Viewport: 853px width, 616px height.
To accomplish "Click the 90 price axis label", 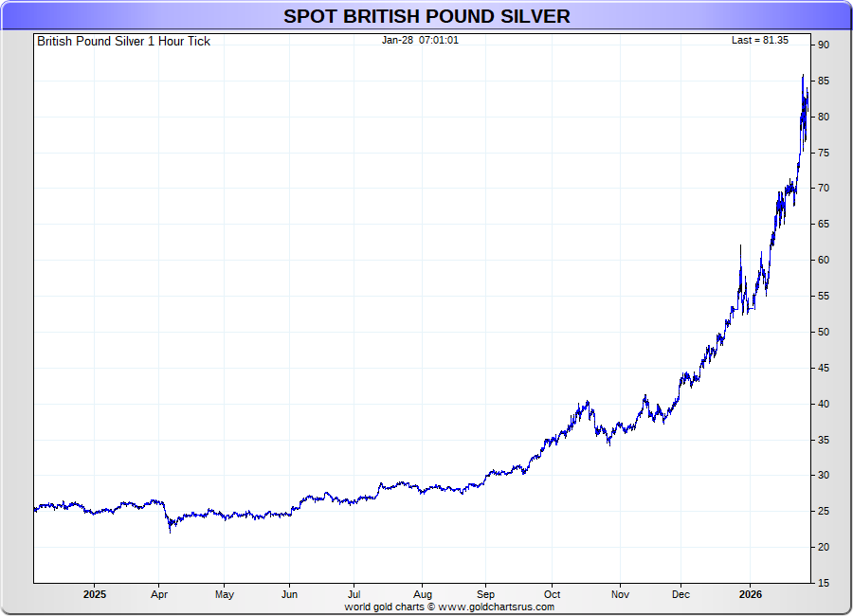I will tap(824, 45).
